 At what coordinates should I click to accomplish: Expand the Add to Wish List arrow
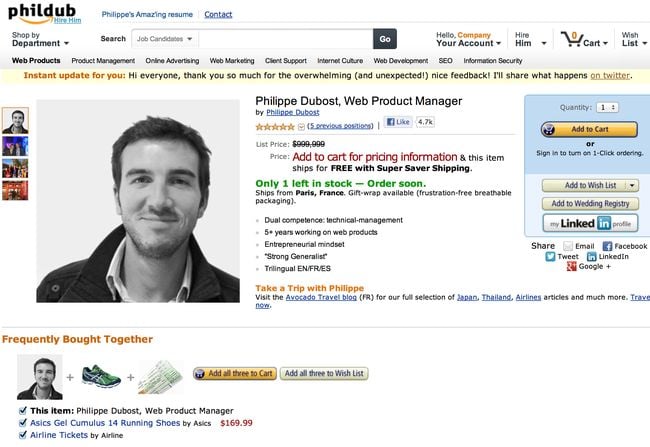(633, 185)
